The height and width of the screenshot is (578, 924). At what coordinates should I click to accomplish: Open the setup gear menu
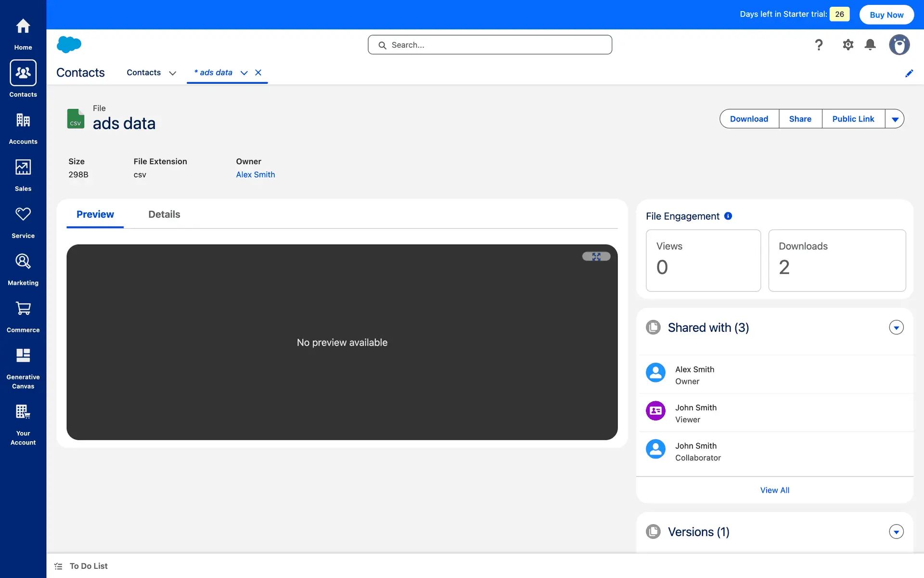(847, 45)
